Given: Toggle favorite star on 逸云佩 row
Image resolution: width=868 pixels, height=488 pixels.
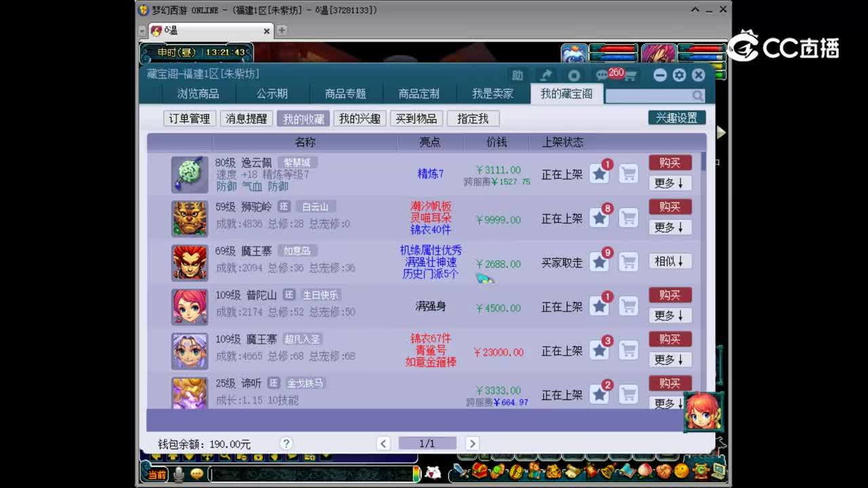Looking at the screenshot, I should (x=599, y=174).
